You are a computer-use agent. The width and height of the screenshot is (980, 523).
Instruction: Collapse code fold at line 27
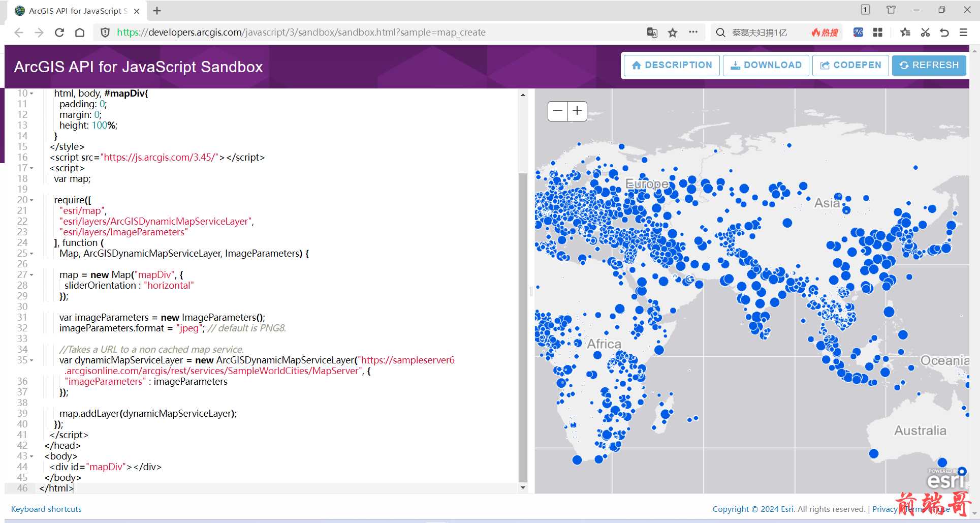31,275
